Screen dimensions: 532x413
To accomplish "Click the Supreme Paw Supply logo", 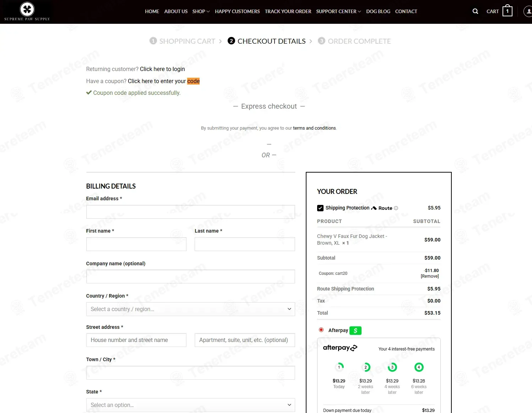I will click(27, 11).
